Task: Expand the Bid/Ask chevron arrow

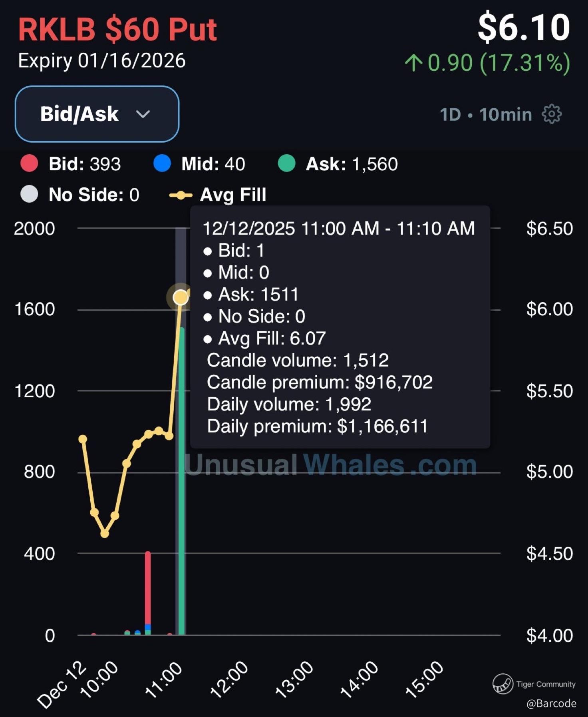Action: pyautogui.click(x=143, y=114)
